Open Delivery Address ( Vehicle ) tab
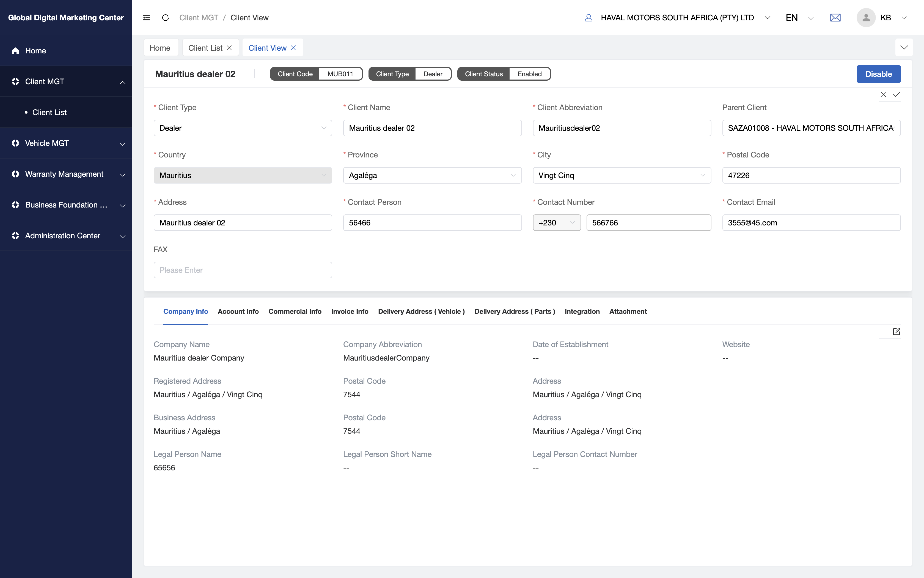Screen dimensions: 924x578 [x=422, y=312]
